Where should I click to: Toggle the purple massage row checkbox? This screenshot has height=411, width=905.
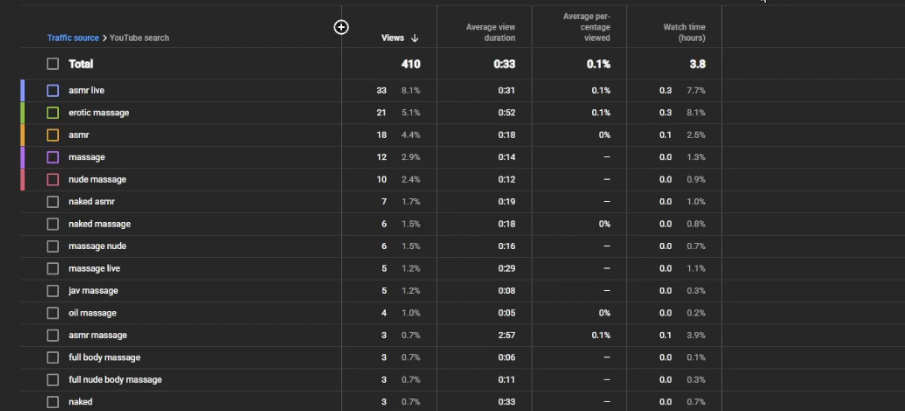tap(53, 157)
